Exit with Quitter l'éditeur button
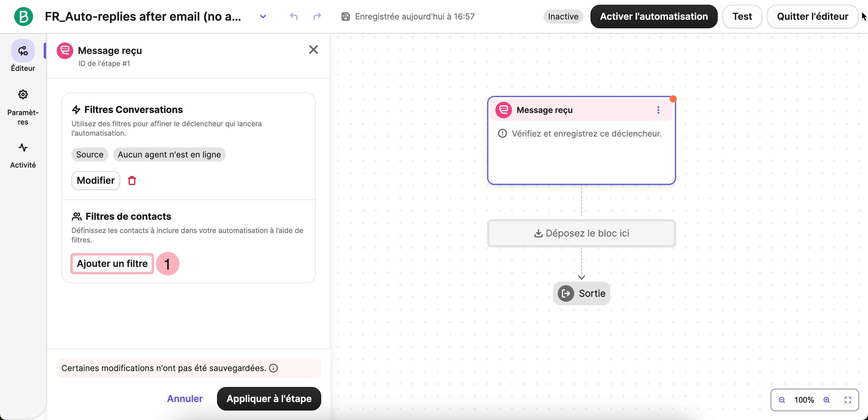Screen dimensions: 868x420 pos(812,17)
